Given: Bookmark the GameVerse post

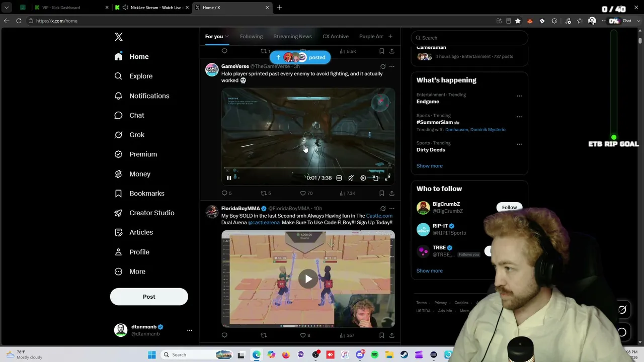Looking at the screenshot, I should [382, 193].
